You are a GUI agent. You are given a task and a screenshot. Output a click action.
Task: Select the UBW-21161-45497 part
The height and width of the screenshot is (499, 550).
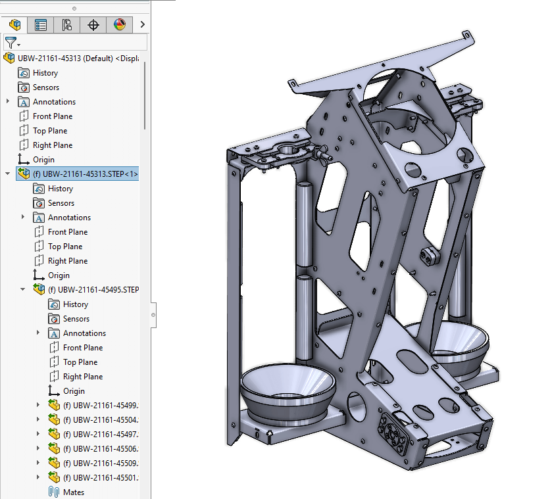(x=93, y=434)
